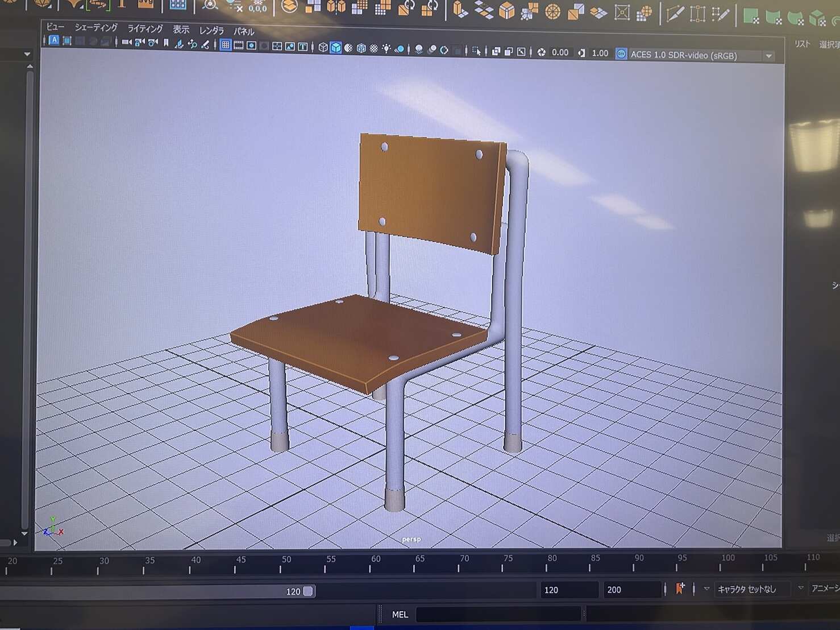Open the ビュー menu
Screen dimensions: 840x630
point(56,26)
